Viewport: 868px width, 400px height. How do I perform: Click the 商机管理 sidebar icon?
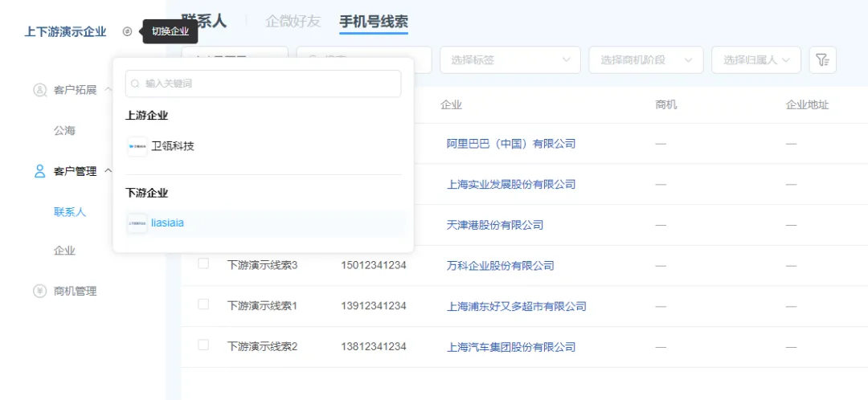[39, 291]
